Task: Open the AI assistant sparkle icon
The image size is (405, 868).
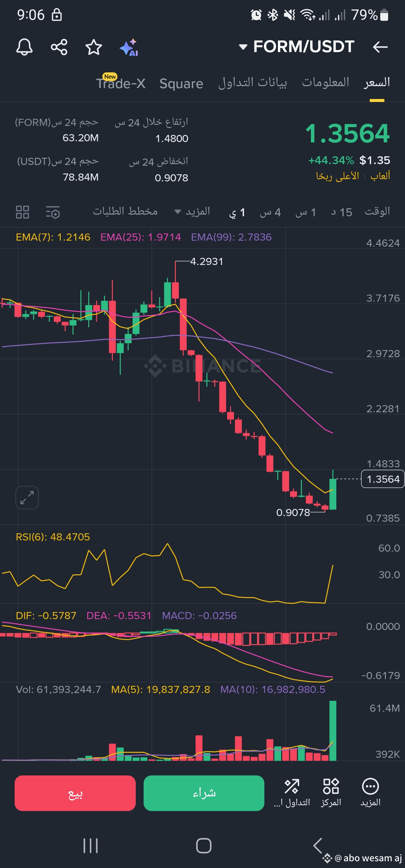Action: click(x=129, y=47)
